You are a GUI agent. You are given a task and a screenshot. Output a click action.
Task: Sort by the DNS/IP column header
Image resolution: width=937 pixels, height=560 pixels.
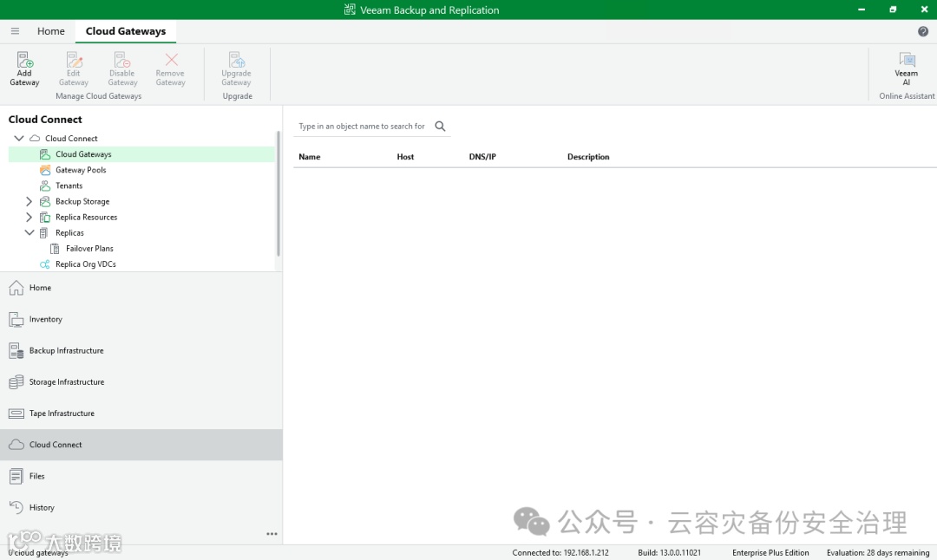pyautogui.click(x=482, y=156)
